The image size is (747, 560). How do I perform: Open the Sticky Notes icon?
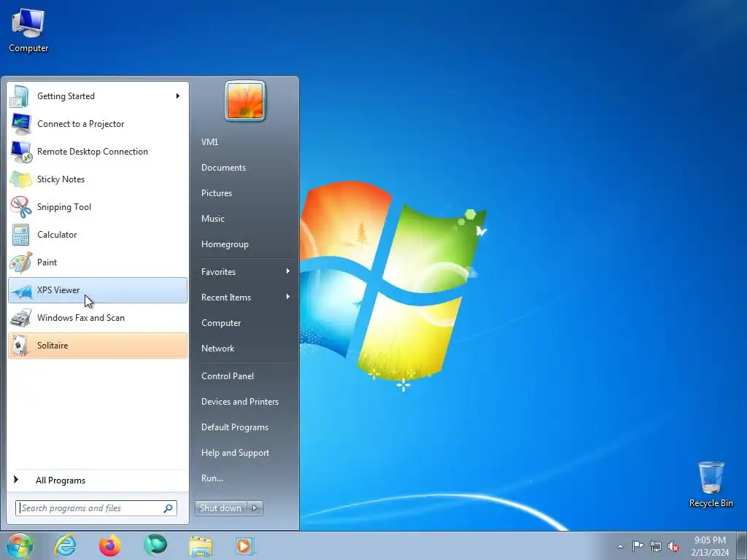click(20, 179)
